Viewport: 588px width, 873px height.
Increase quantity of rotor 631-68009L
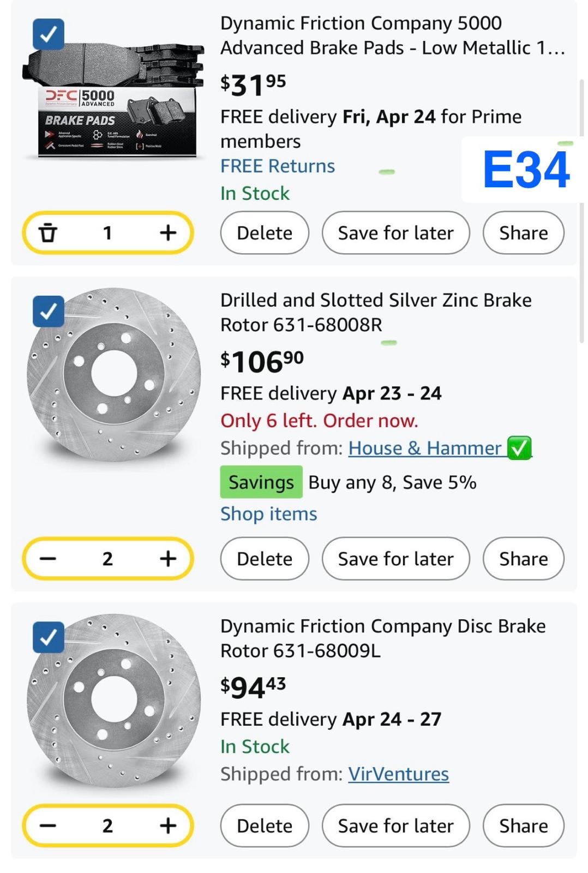168,826
